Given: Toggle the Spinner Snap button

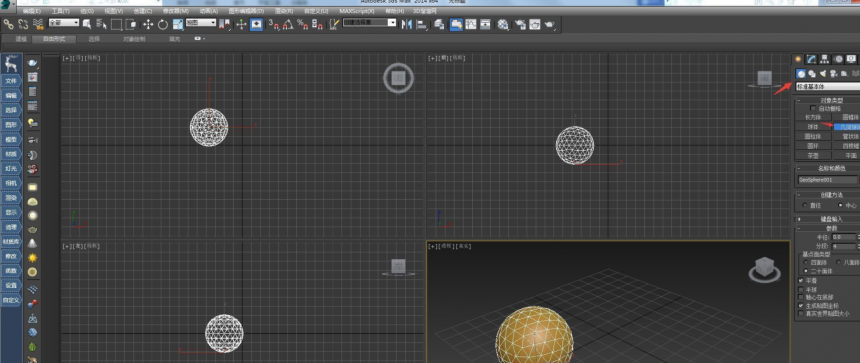Looking at the screenshot, I should (x=316, y=24).
